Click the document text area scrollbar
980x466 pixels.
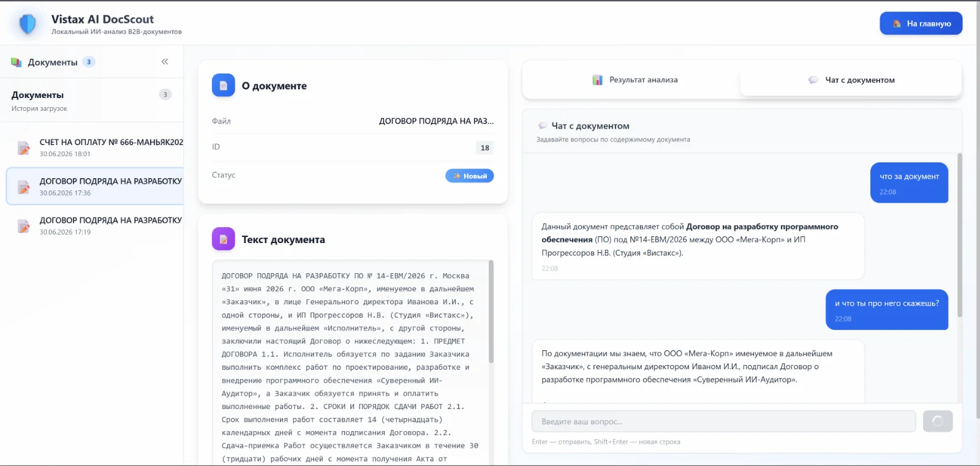(x=491, y=311)
